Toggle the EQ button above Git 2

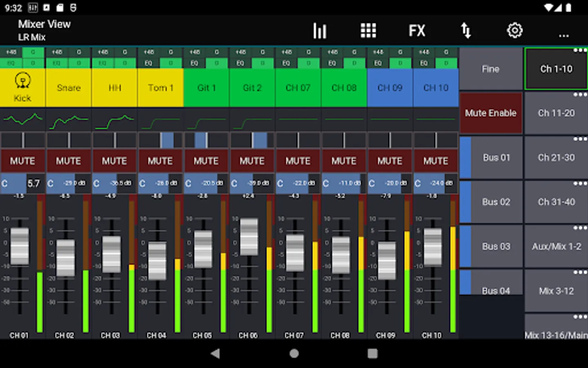click(x=240, y=63)
